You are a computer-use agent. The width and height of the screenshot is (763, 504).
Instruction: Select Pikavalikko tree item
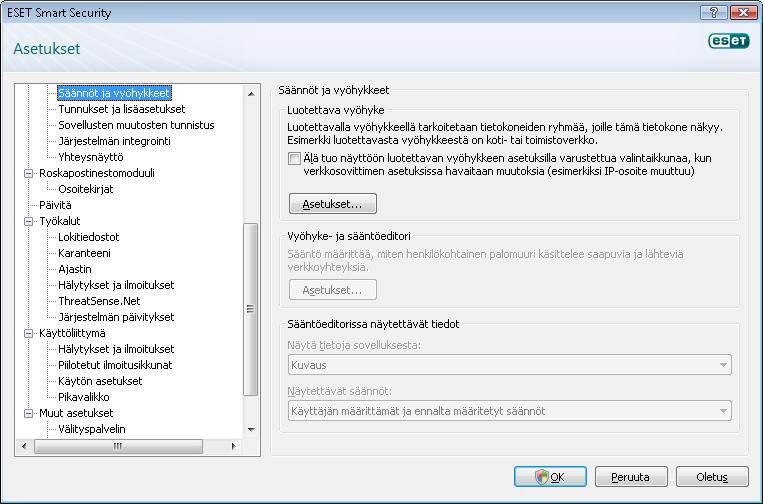click(x=84, y=397)
